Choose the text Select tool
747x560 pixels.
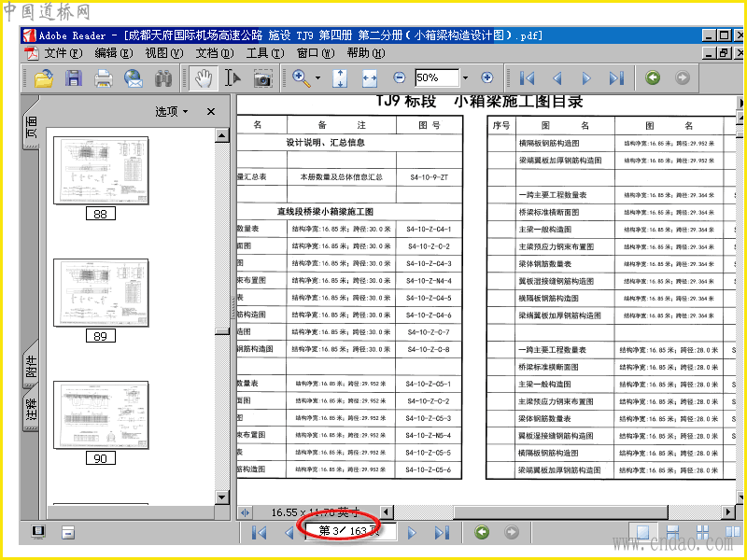[x=233, y=78]
